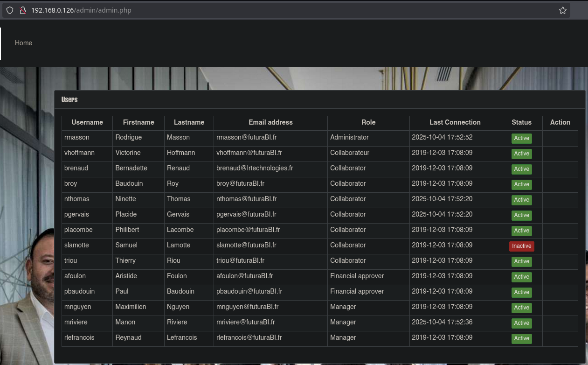Click the Users panel heading
This screenshot has height=365, width=588.
coord(69,99)
